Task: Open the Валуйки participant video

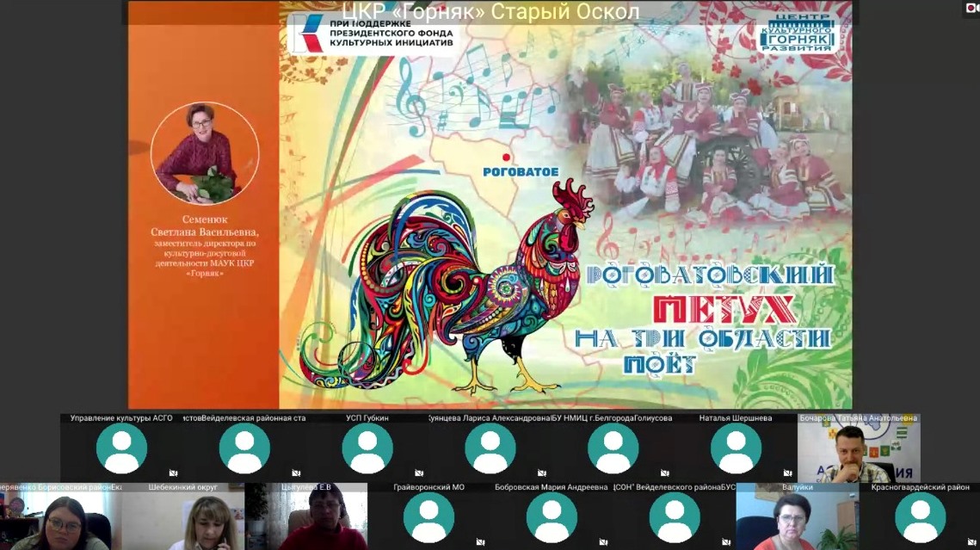Action: (x=798, y=516)
